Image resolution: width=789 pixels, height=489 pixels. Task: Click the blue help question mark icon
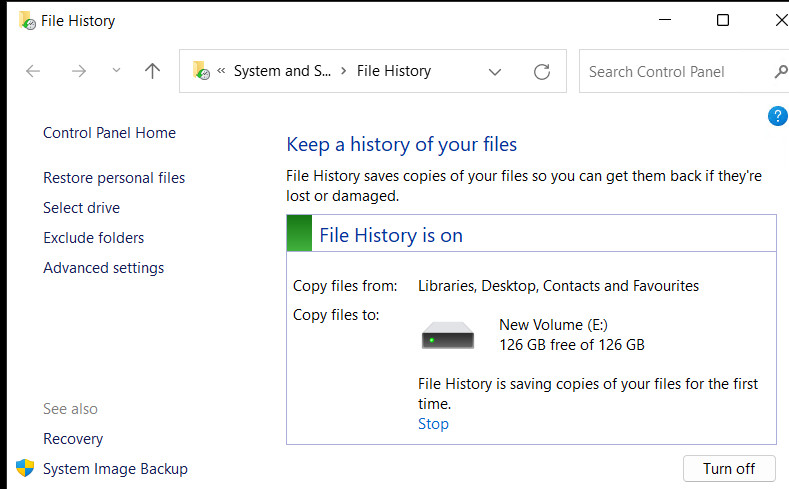click(777, 116)
